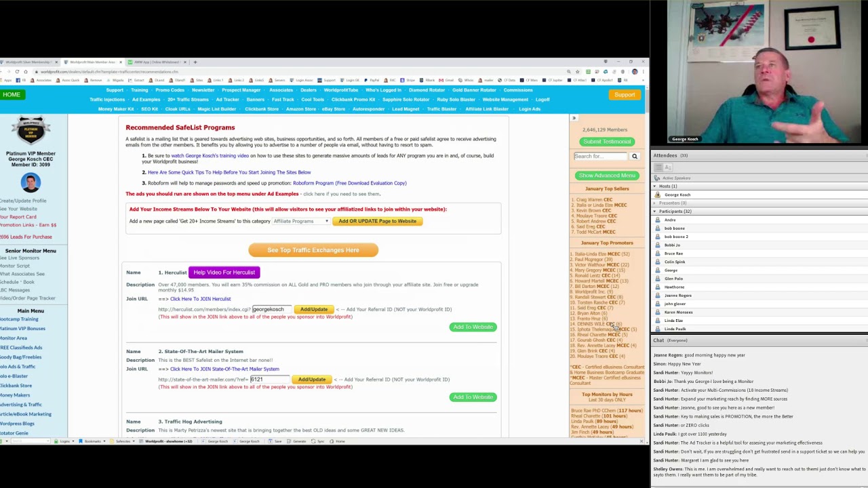
Task: Click participant icon next to Andre
Action: [x=657, y=220]
